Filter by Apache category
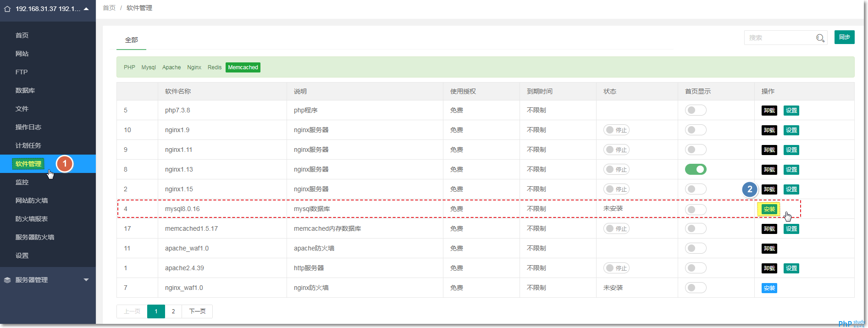The width and height of the screenshot is (868, 328). coord(171,67)
